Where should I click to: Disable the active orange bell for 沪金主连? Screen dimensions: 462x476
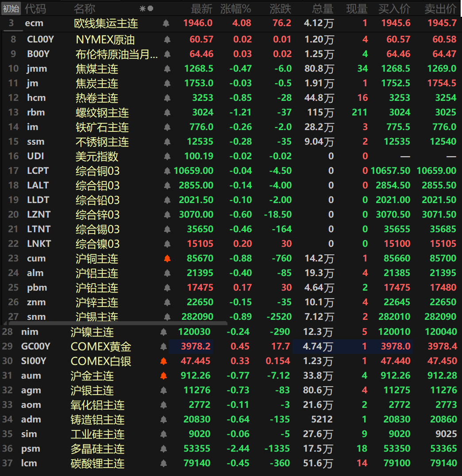(x=164, y=376)
